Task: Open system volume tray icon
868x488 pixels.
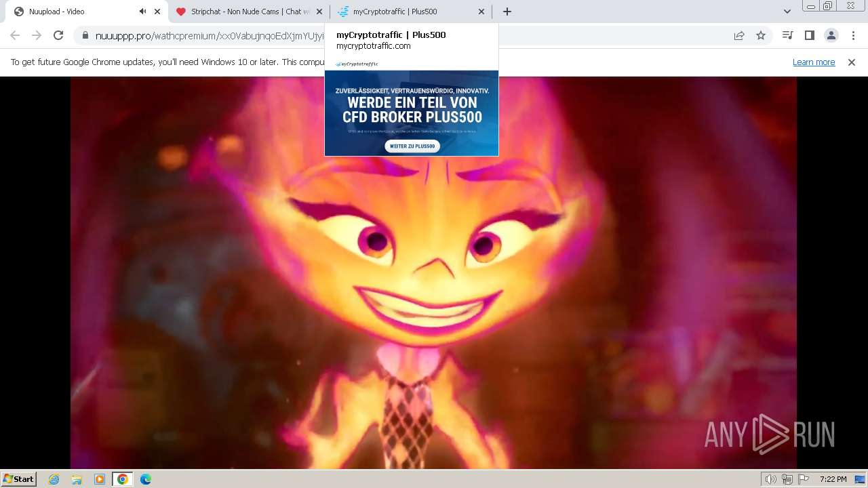Action: [770, 479]
